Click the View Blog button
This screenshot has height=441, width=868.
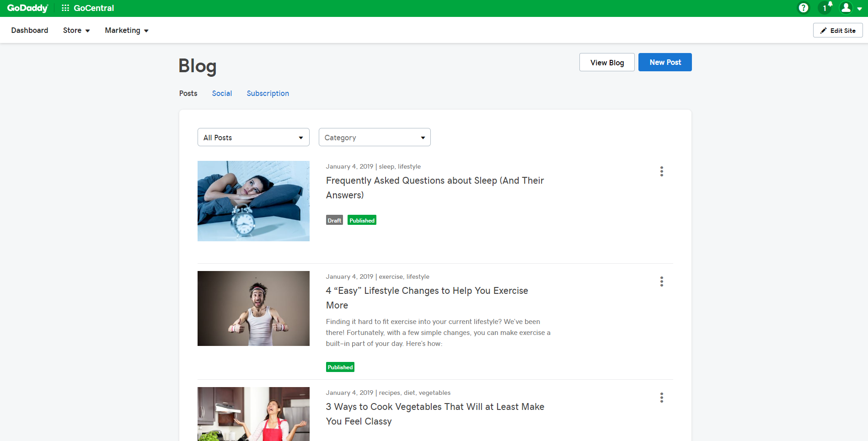[607, 62]
